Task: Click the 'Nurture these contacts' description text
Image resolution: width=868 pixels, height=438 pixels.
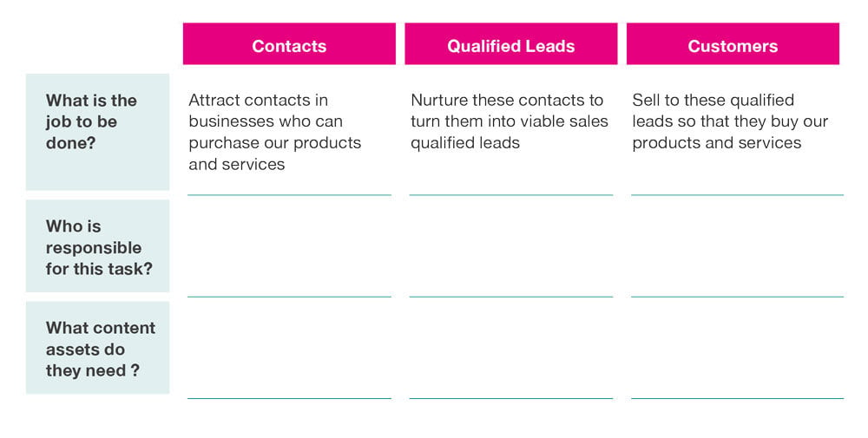Action: [510, 121]
